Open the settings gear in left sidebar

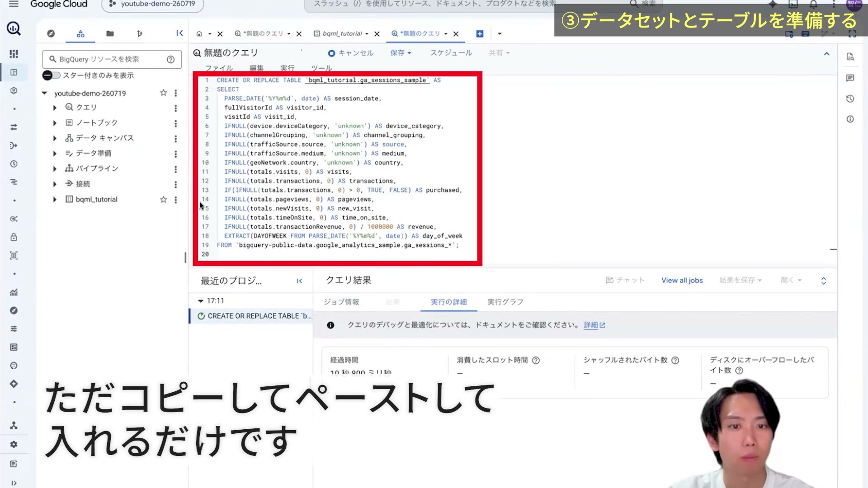click(x=14, y=444)
